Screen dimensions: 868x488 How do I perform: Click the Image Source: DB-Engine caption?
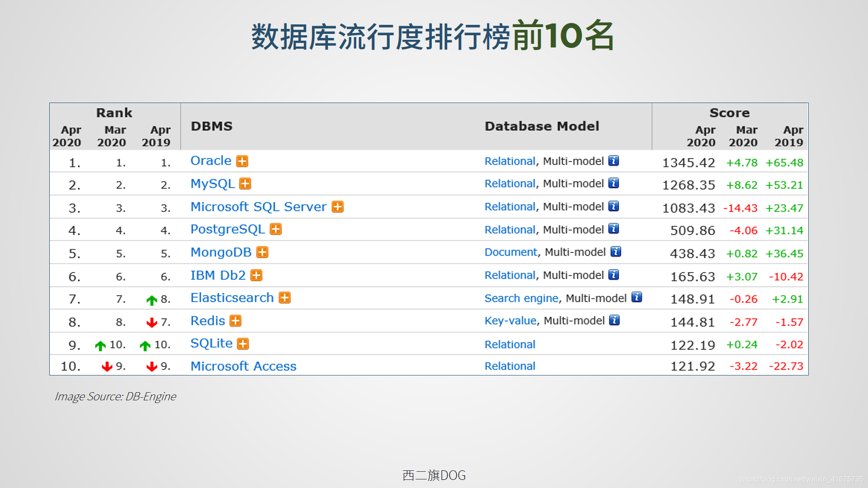tap(115, 397)
